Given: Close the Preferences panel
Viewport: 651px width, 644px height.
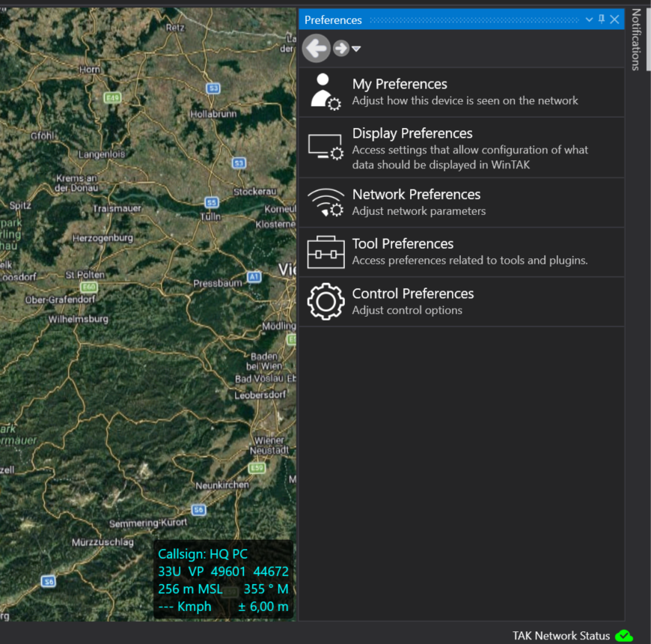Looking at the screenshot, I should [x=614, y=19].
